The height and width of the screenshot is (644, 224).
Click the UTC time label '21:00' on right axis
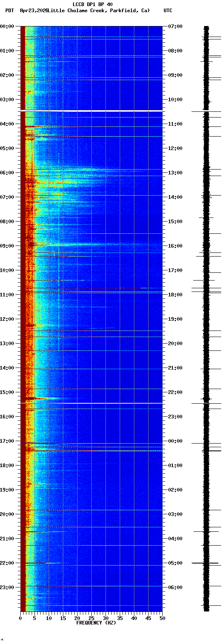coord(175,368)
